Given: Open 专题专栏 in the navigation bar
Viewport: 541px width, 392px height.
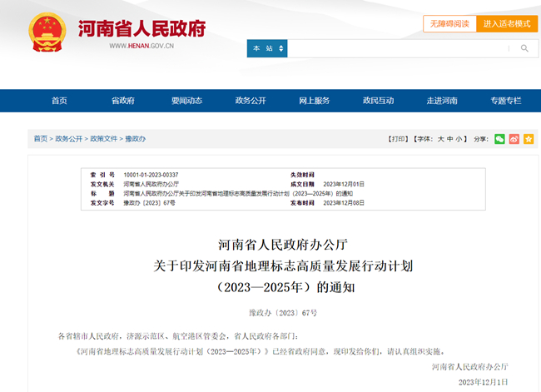Looking at the screenshot, I should point(506,101).
